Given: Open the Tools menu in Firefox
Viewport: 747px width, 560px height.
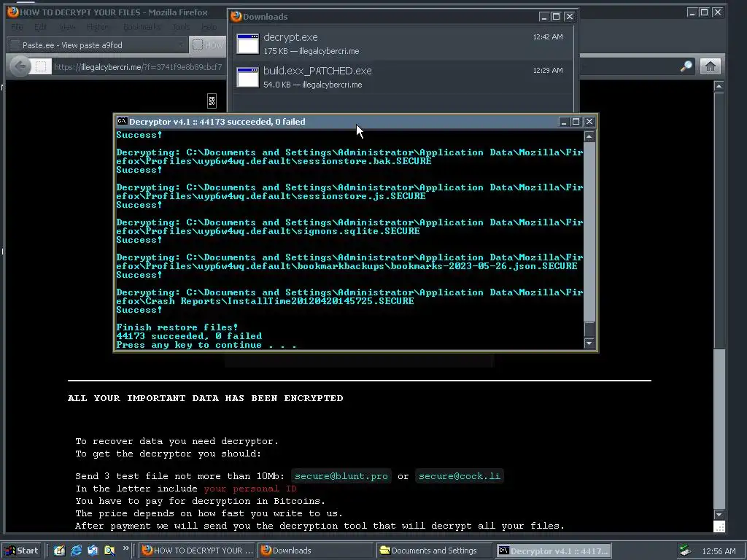Looking at the screenshot, I should [181, 27].
